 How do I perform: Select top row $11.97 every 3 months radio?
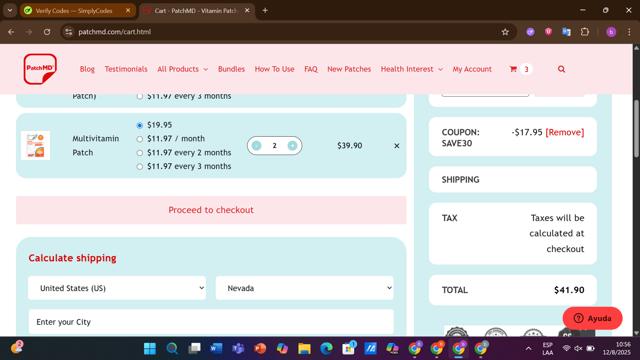[140, 96]
